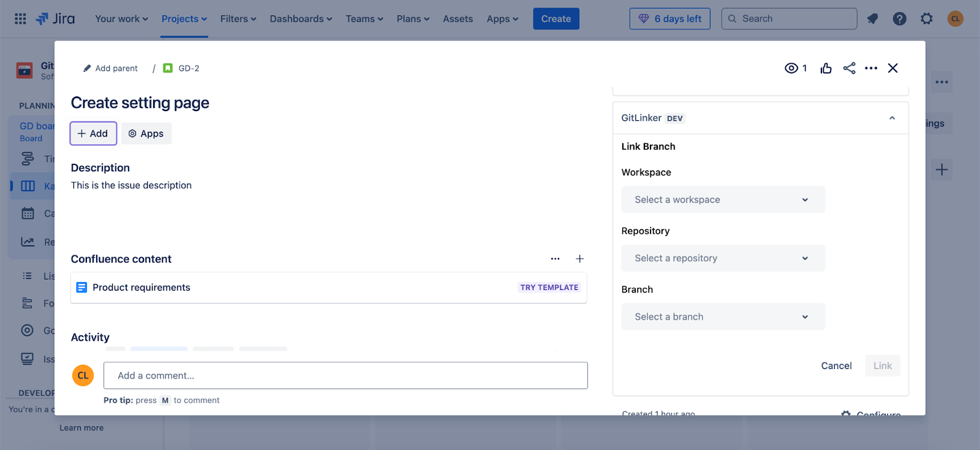Open the Projects menu

click(184, 19)
